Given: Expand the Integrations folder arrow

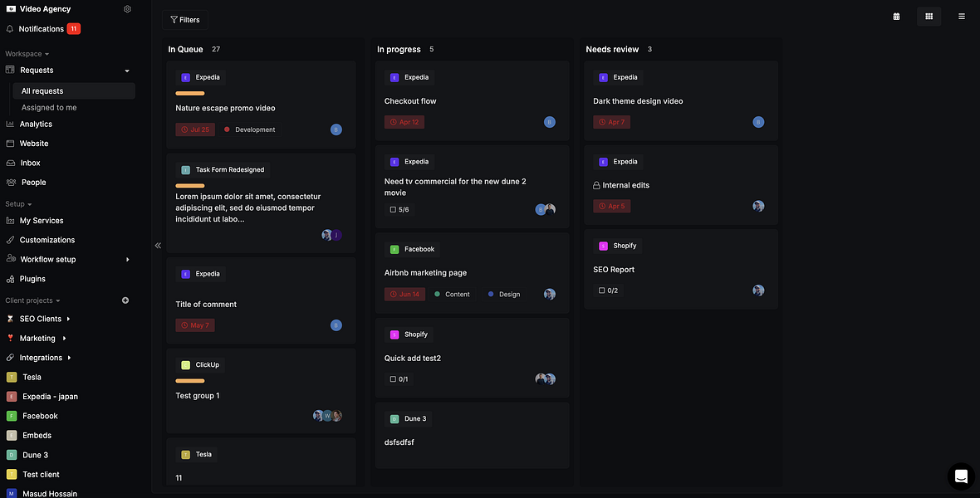Looking at the screenshot, I should 69,358.
